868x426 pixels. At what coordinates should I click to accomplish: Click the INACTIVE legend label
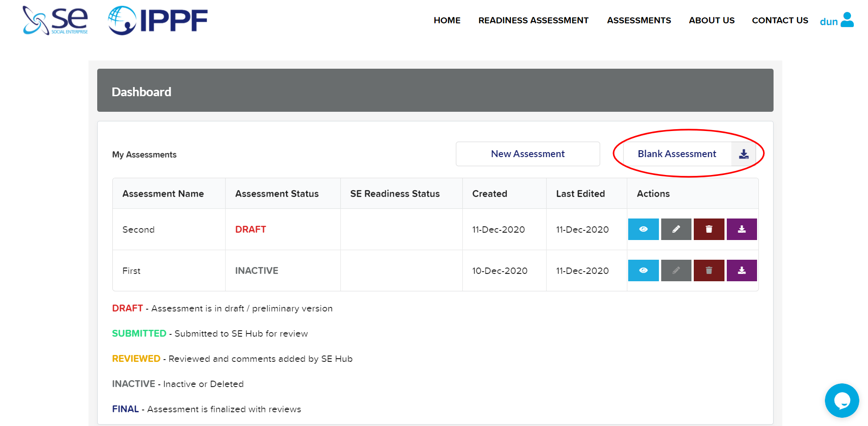click(133, 384)
